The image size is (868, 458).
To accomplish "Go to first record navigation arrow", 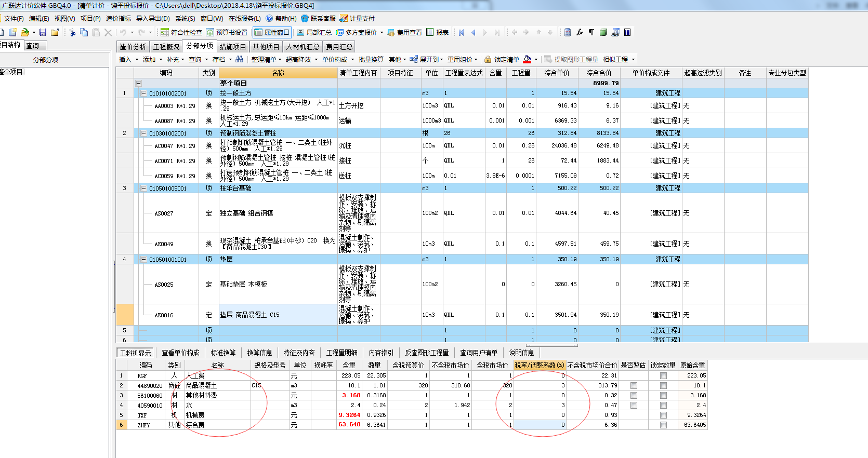I will coord(461,32).
